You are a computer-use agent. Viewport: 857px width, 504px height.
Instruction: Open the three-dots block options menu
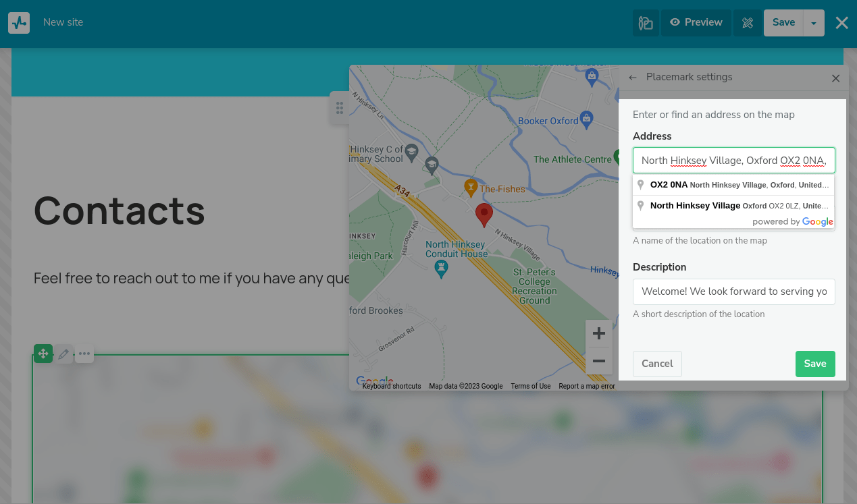(84, 354)
